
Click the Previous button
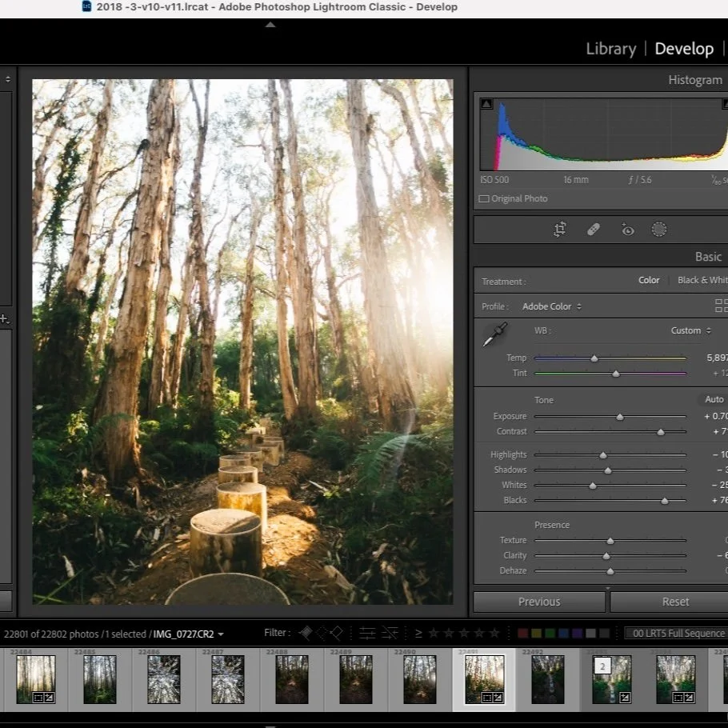coord(538,602)
